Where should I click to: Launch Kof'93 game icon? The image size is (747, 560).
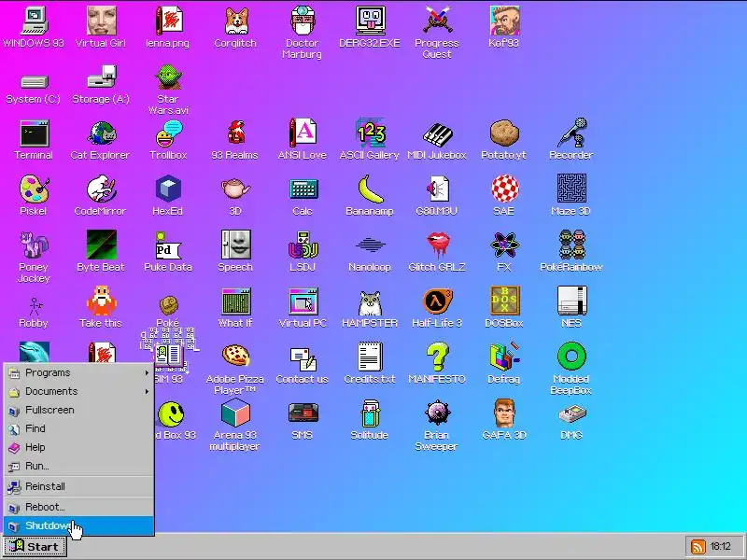(504, 21)
